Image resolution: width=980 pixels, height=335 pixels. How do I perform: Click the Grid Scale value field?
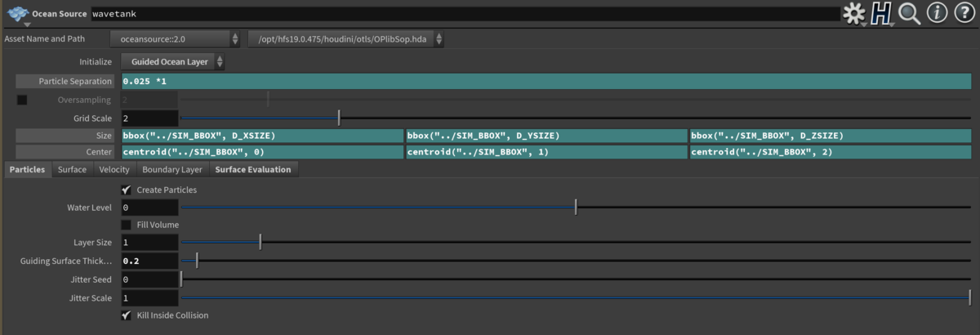point(149,118)
